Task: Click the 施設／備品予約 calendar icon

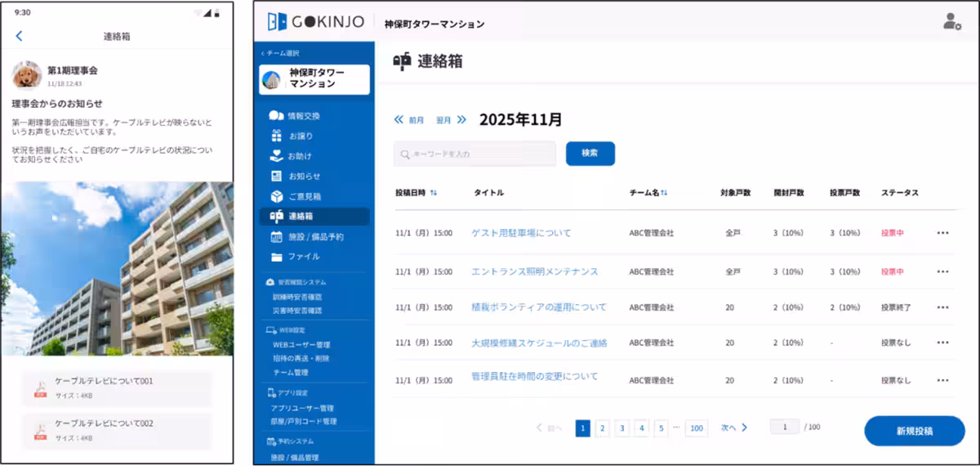Action: coord(276,237)
